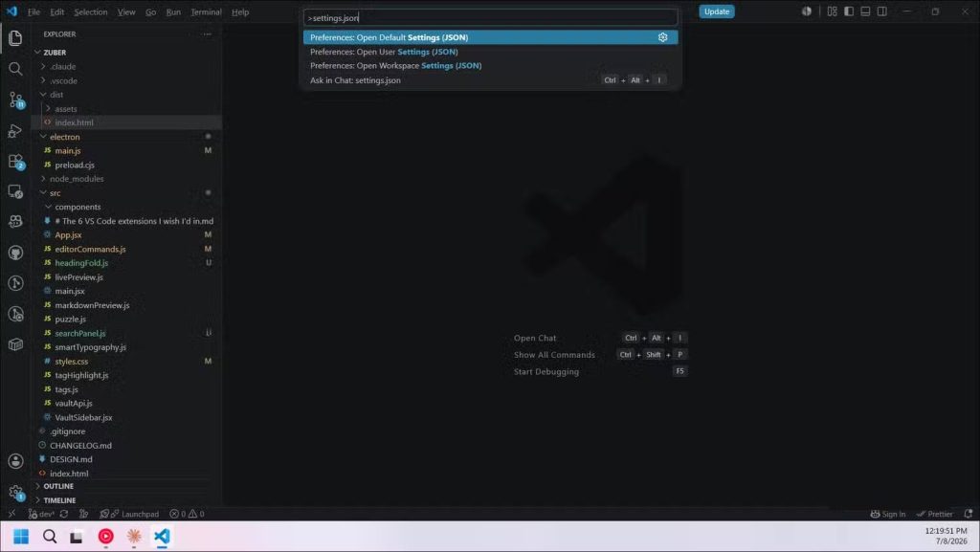Click the Customize Layout icon in title bar

pyautogui.click(x=832, y=11)
